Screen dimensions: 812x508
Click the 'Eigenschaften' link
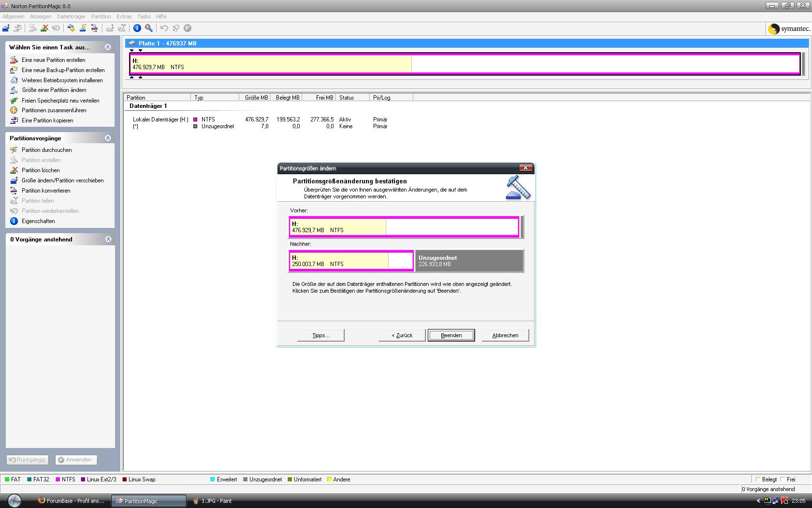38,221
